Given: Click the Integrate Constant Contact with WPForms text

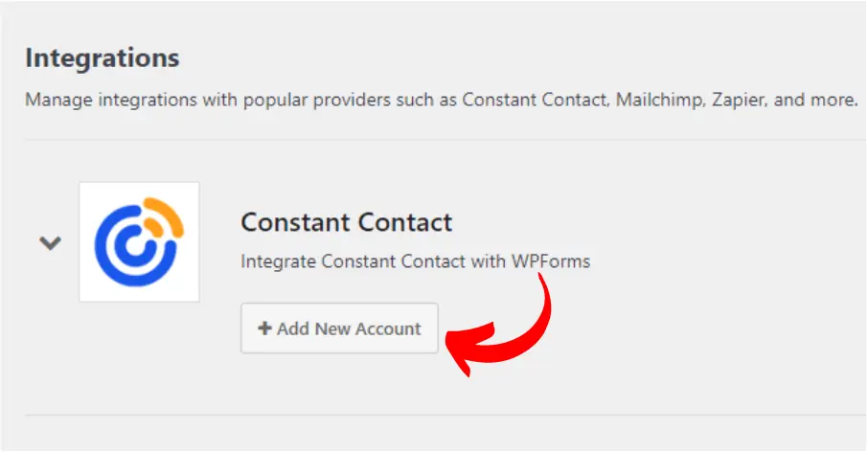Looking at the screenshot, I should [x=416, y=261].
